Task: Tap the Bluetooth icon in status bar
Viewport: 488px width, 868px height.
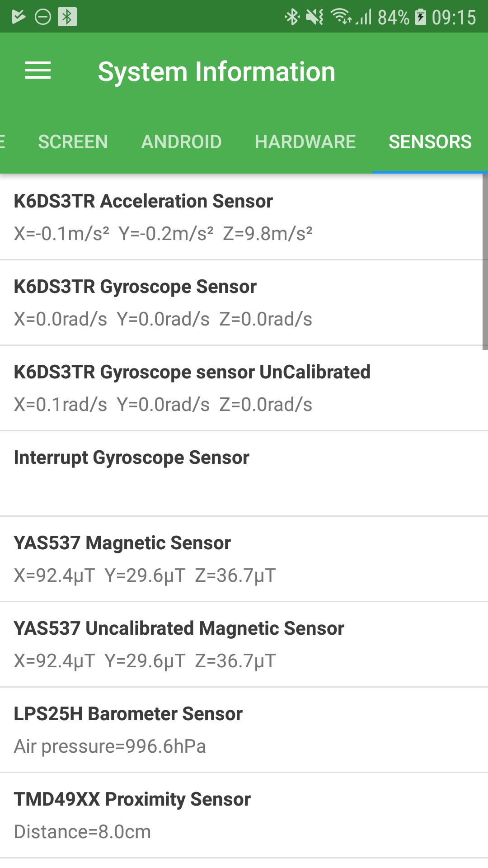Action: click(292, 17)
